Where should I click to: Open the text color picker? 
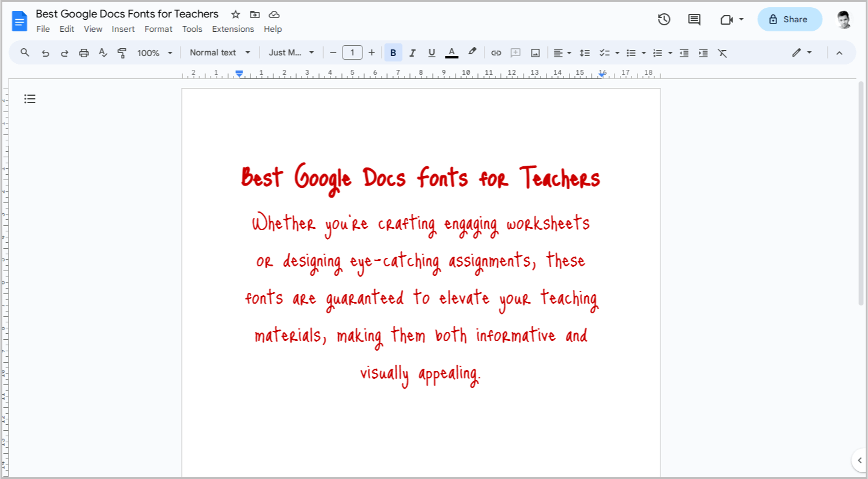coord(451,53)
